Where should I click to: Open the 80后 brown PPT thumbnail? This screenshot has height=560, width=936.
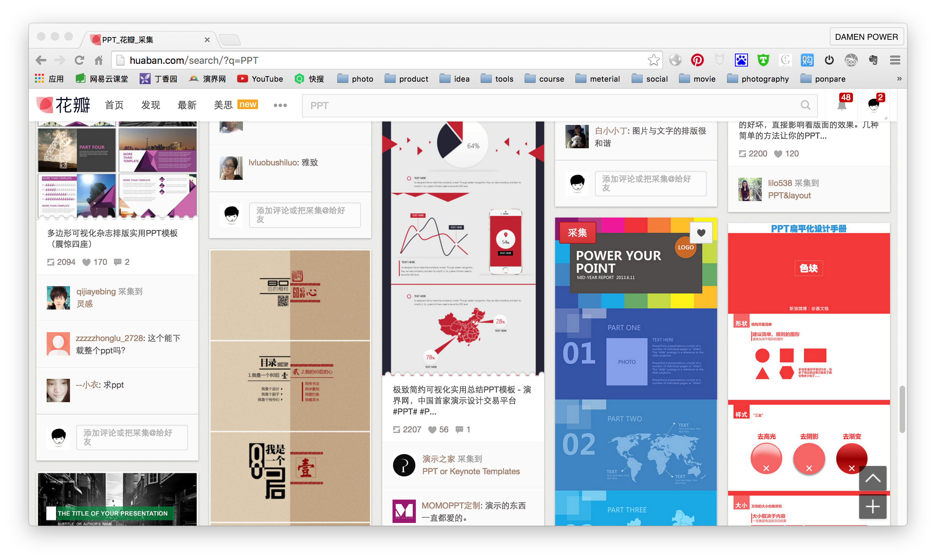pyautogui.click(x=290, y=387)
